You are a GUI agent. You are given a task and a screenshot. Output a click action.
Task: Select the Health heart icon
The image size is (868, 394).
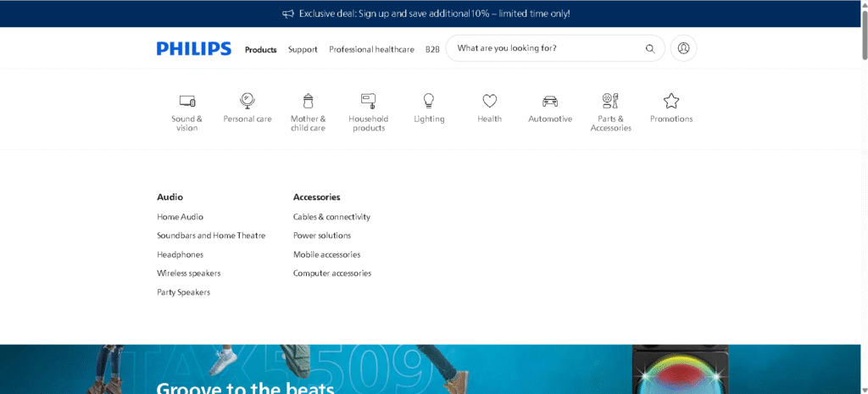(x=489, y=101)
